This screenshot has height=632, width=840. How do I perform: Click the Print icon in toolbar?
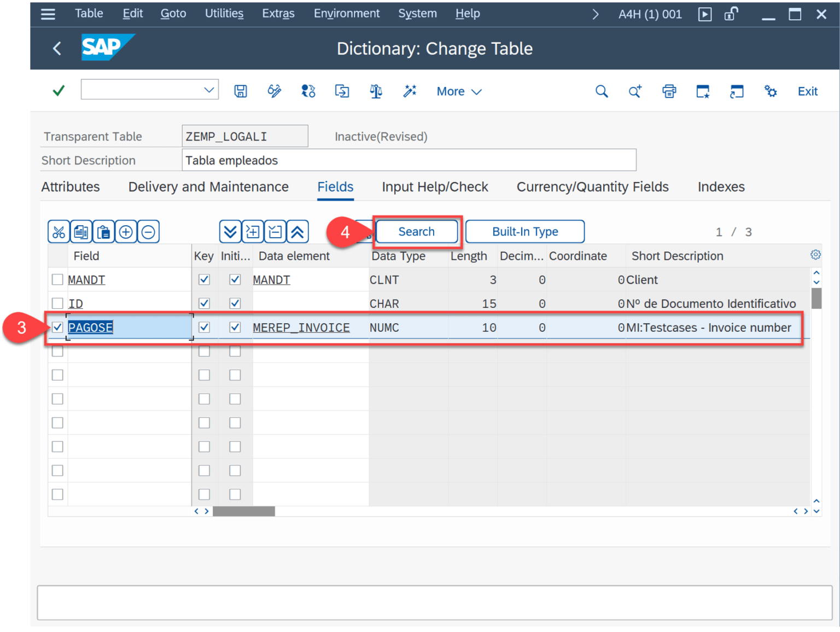click(x=669, y=91)
